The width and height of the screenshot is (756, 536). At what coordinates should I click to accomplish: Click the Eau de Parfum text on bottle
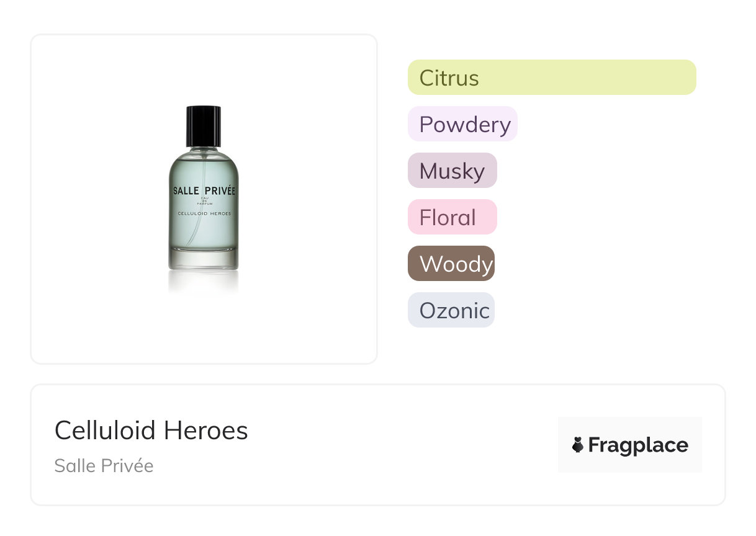(x=204, y=201)
